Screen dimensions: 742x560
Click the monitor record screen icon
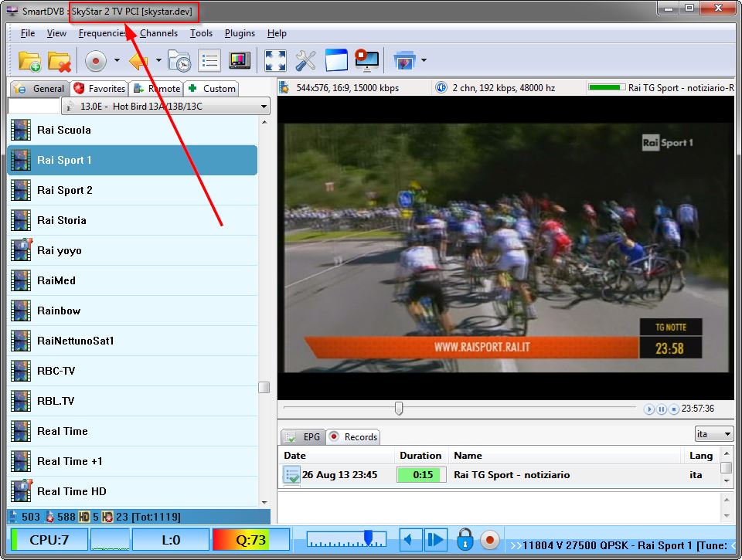(x=366, y=60)
